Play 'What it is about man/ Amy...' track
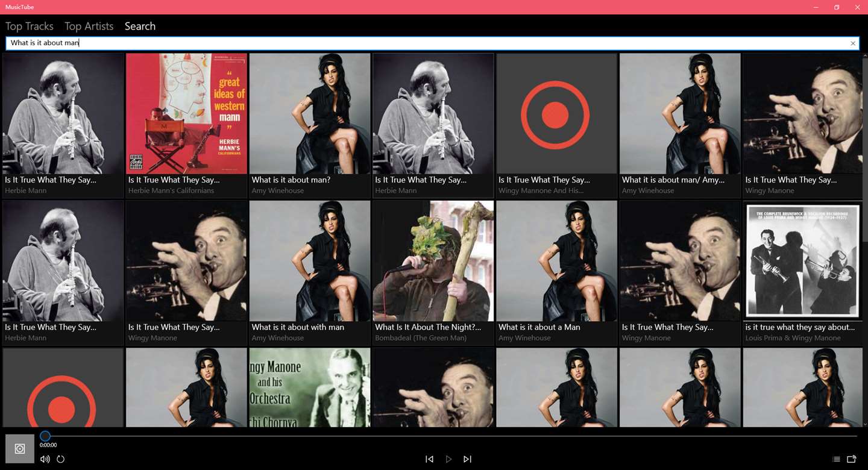Screen dimensions: 868x470 (680, 125)
